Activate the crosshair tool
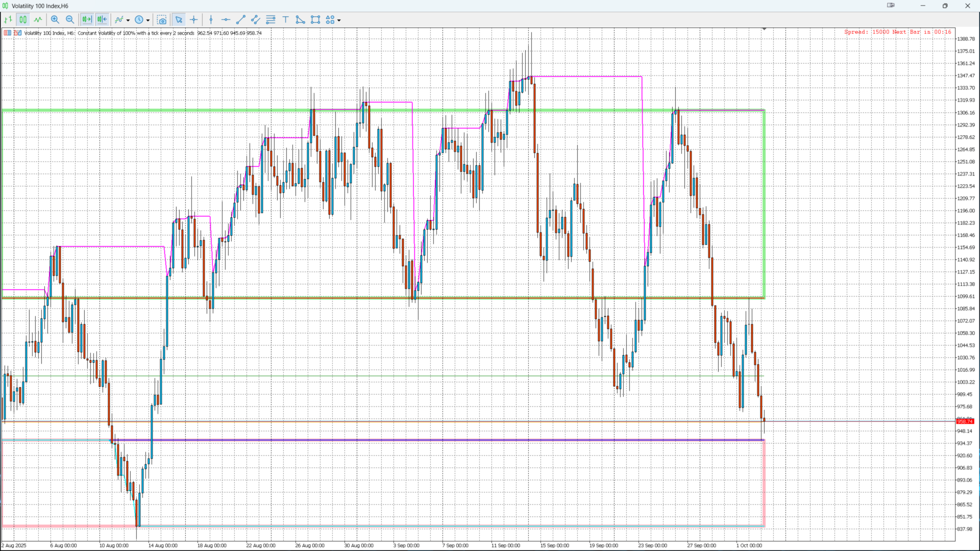The width and height of the screenshot is (980, 551). coord(194,19)
